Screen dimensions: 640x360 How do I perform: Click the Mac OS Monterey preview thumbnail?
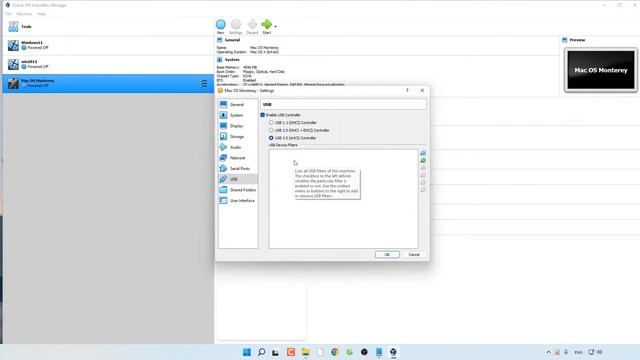click(x=601, y=70)
